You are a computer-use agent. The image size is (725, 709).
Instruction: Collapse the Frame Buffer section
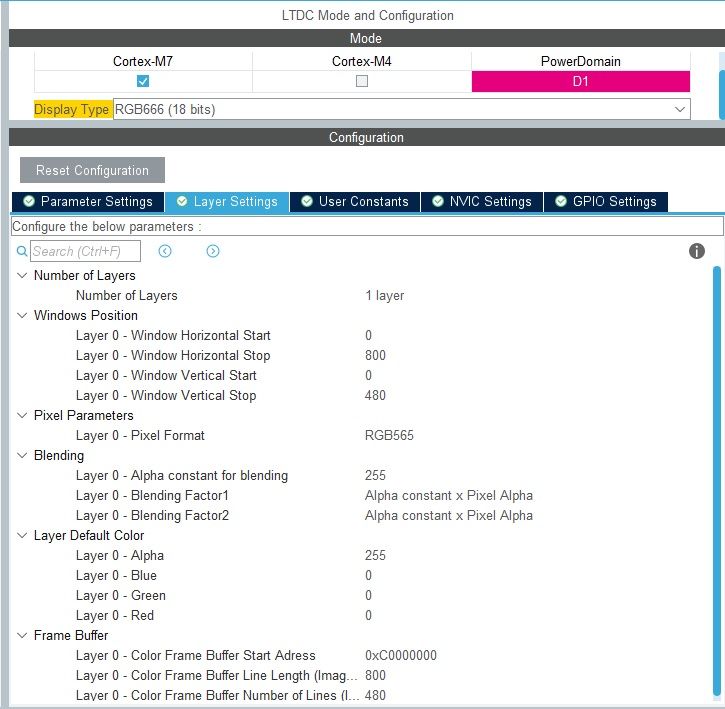[22, 635]
